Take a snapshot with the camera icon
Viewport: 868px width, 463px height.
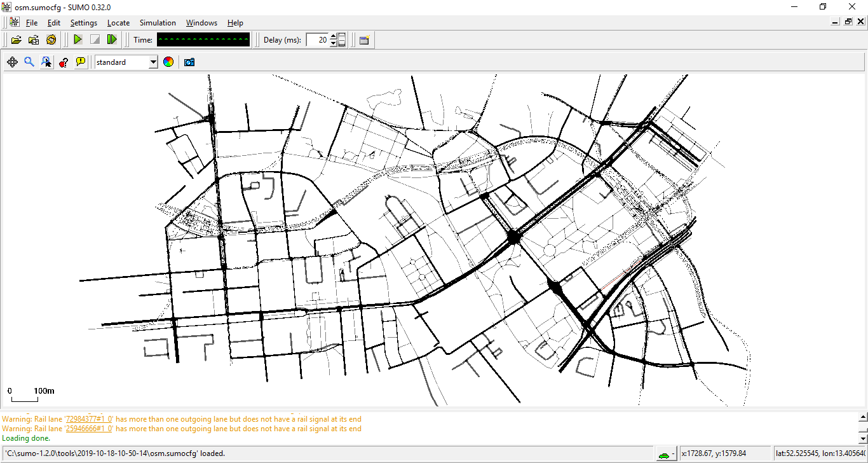coord(189,62)
